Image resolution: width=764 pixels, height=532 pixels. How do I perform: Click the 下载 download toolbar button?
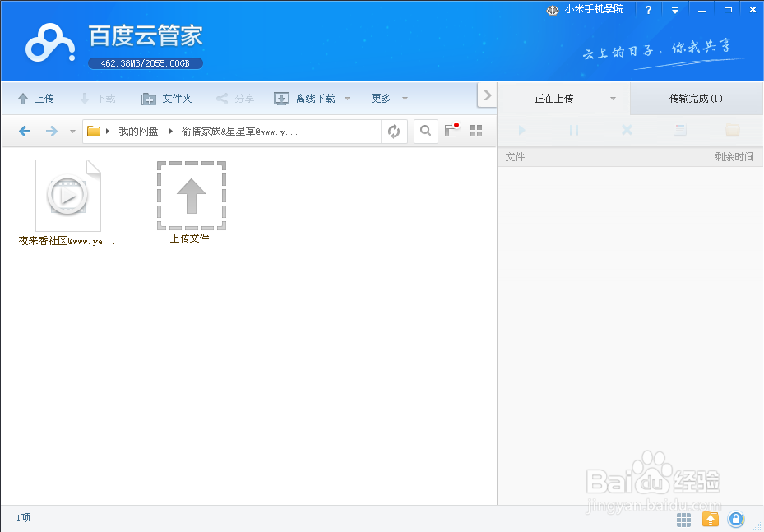pos(97,99)
